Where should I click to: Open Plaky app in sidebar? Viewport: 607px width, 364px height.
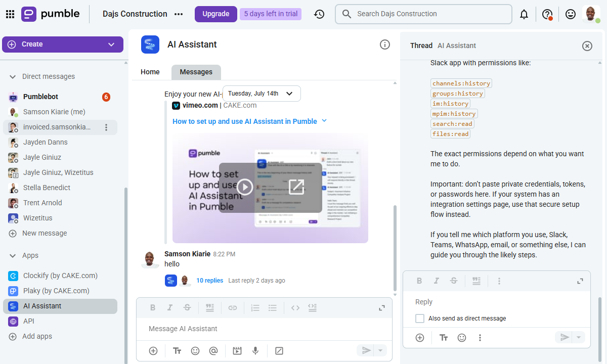[x=60, y=291]
